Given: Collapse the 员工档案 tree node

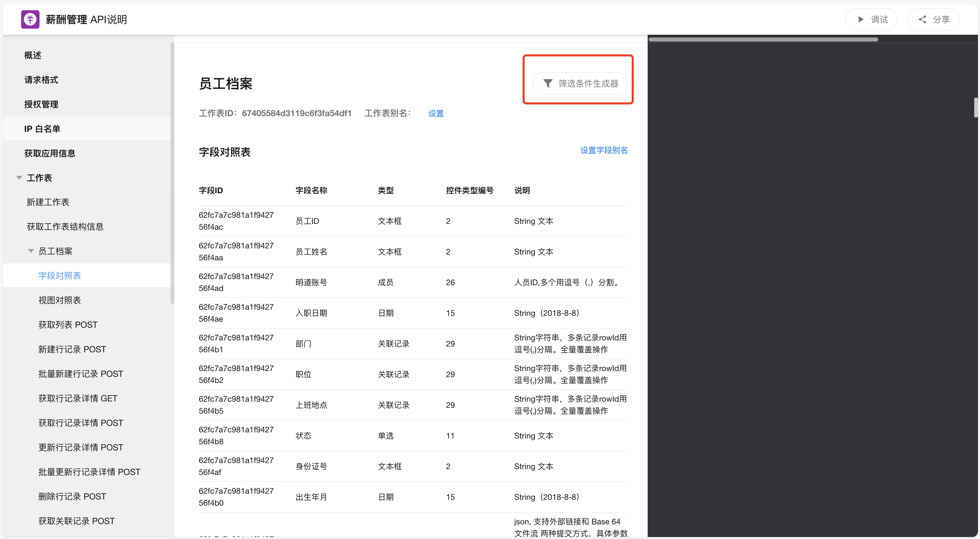Looking at the screenshot, I should [31, 251].
